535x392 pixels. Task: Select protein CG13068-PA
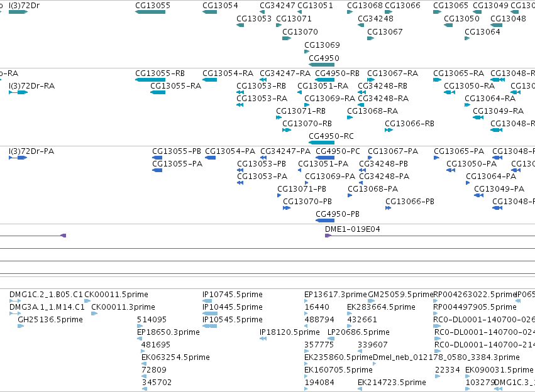click(373, 189)
